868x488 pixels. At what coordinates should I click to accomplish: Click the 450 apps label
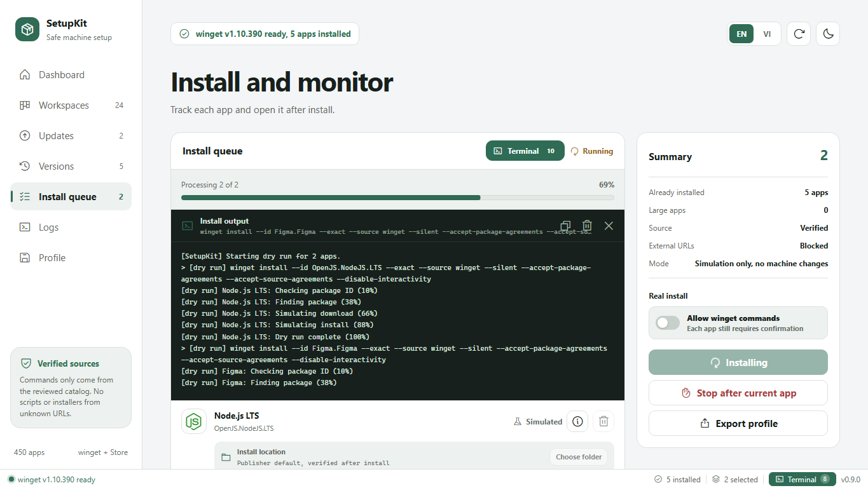tap(29, 452)
